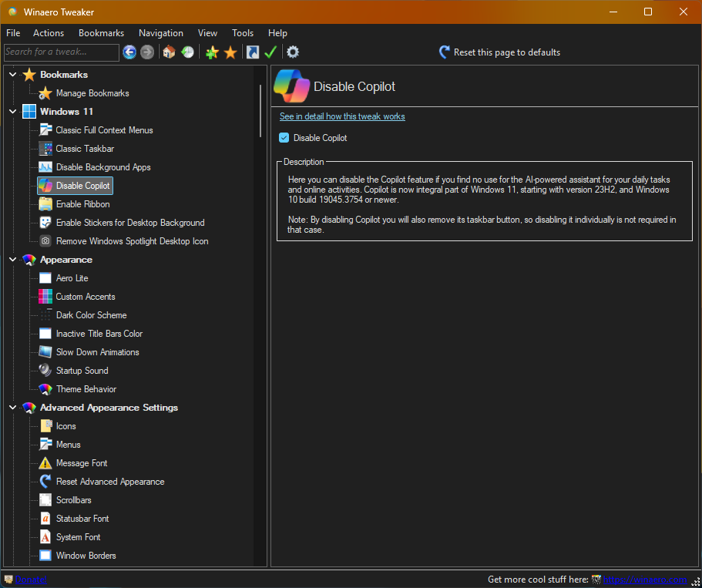Viewport: 702px width, 588px height.
Task: Click the Theme Behavior color fan icon
Action: (45, 389)
